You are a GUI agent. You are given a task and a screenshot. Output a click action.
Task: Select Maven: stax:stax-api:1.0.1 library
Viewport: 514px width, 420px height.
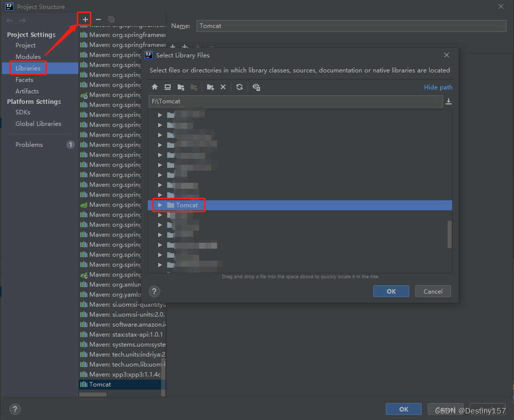(x=122, y=335)
